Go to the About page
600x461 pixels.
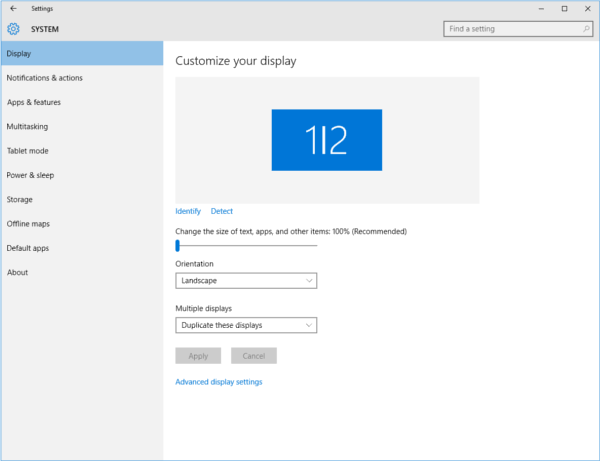tap(82, 272)
